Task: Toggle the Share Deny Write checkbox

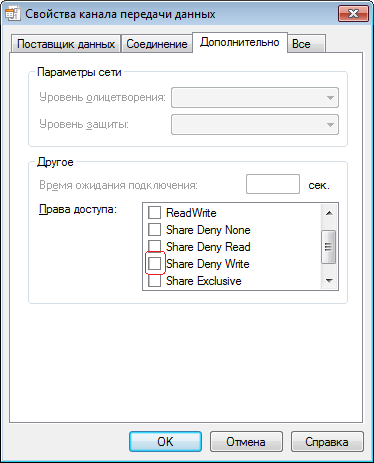Action: 154,264
